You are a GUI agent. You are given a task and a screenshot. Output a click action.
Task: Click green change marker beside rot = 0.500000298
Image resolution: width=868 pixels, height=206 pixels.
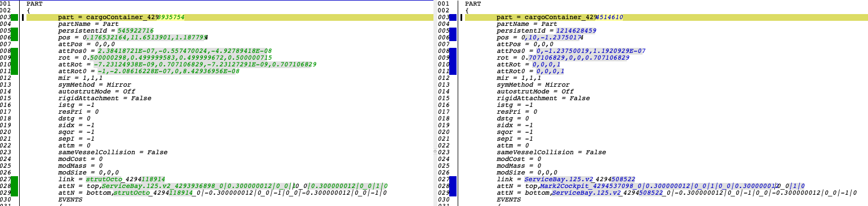[15, 57]
